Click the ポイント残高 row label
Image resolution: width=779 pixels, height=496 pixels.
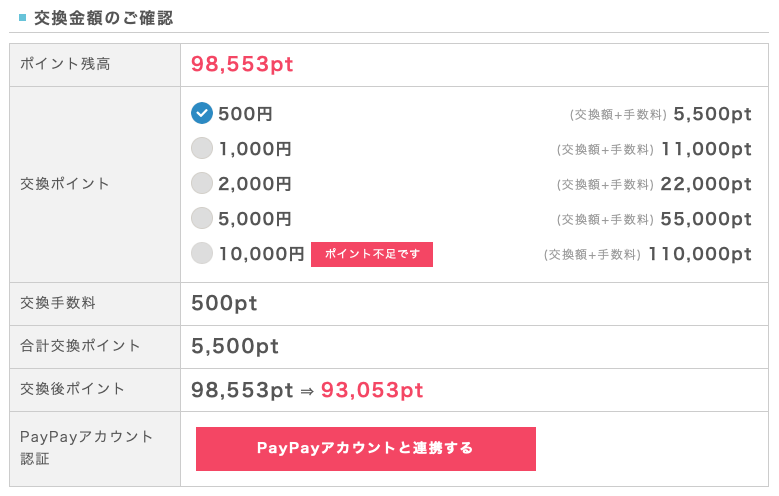point(65,64)
